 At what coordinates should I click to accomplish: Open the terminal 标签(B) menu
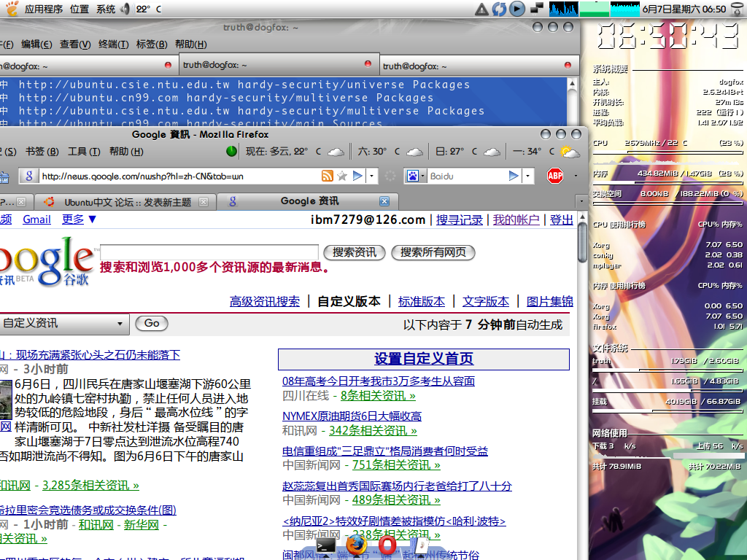(152, 44)
